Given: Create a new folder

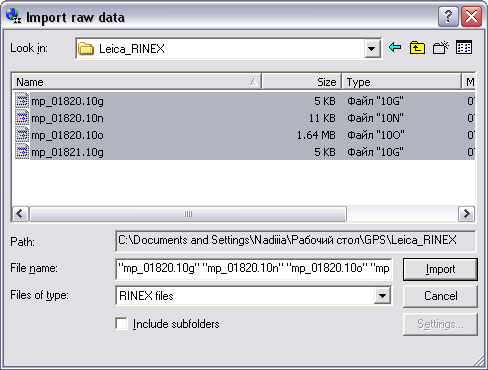Looking at the screenshot, I should tap(441, 48).
